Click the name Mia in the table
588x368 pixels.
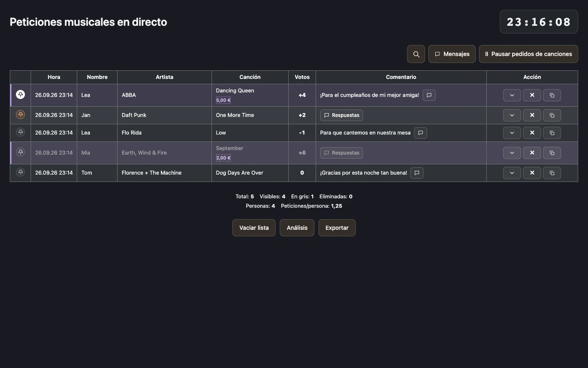[x=86, y=153]
